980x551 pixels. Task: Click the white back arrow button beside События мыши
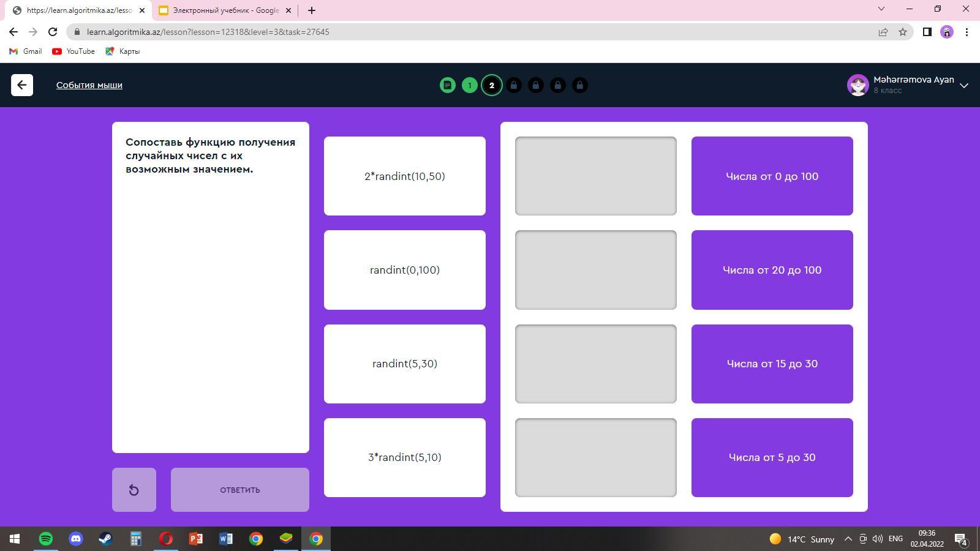[x=22, y=85]
